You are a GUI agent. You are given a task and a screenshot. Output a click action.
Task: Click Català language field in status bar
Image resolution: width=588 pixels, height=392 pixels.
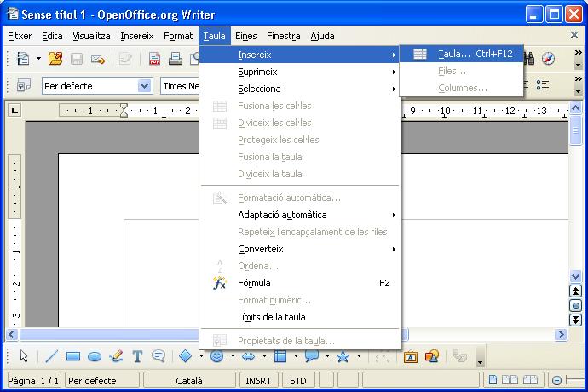pos(189,380)
